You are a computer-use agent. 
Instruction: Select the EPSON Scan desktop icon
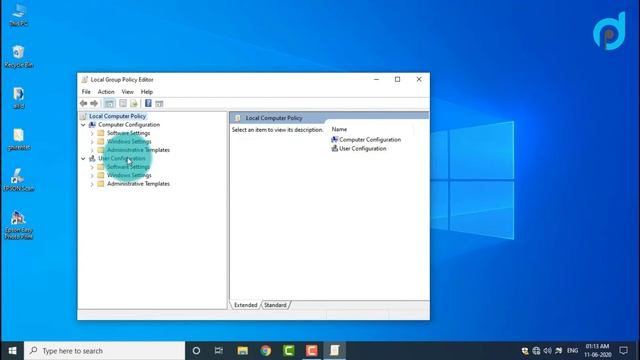[18, 180]
